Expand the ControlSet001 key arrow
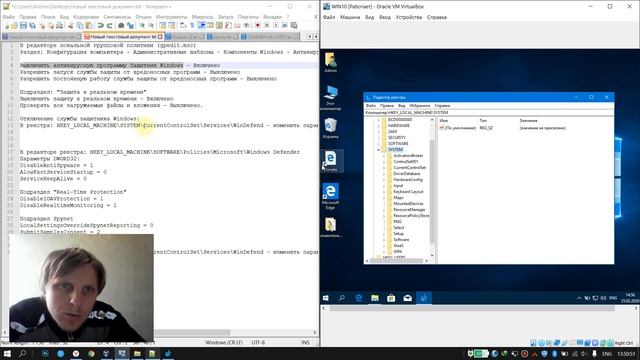Viewport: 640px width, 360px height. (x=384, y=162)
